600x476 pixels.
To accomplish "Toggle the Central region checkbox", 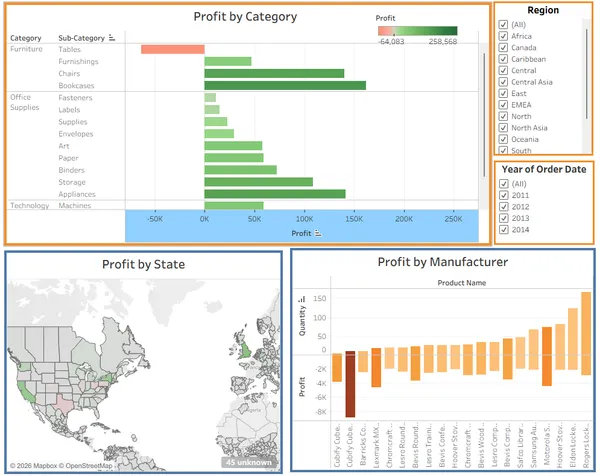I will click(503, 70).
